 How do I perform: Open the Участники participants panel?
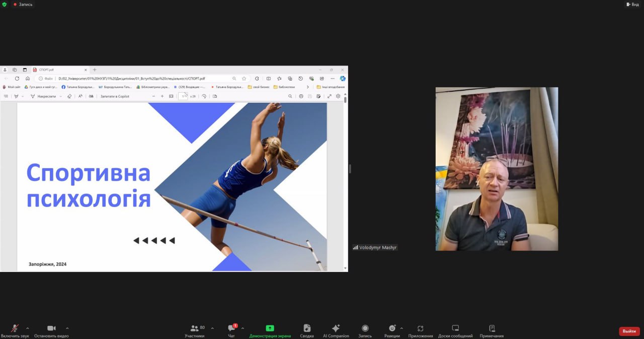pos(194,330)
